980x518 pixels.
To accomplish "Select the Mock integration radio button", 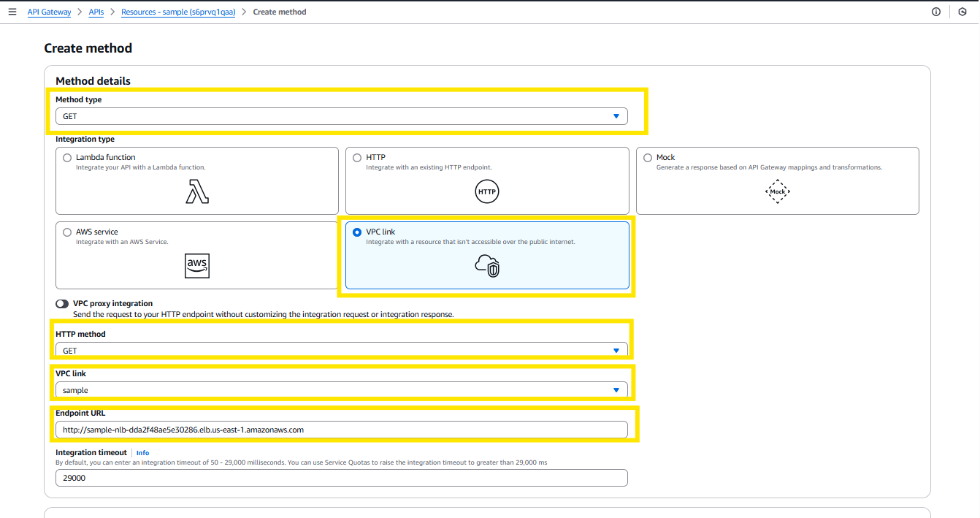I will (648, 157).
